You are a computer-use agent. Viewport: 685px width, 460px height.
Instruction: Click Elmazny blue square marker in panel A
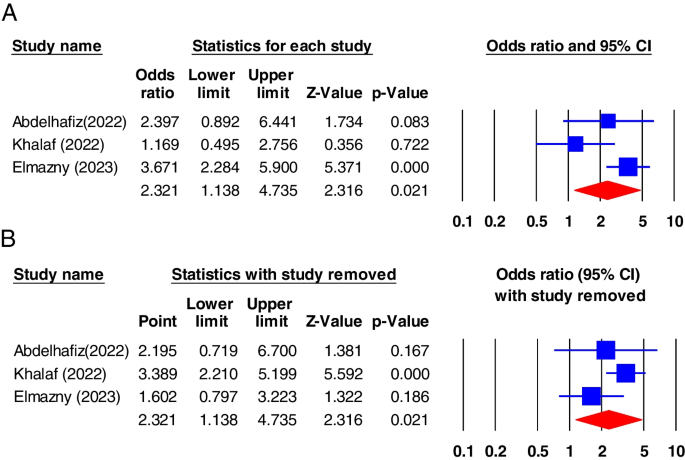tap(628, 167)
